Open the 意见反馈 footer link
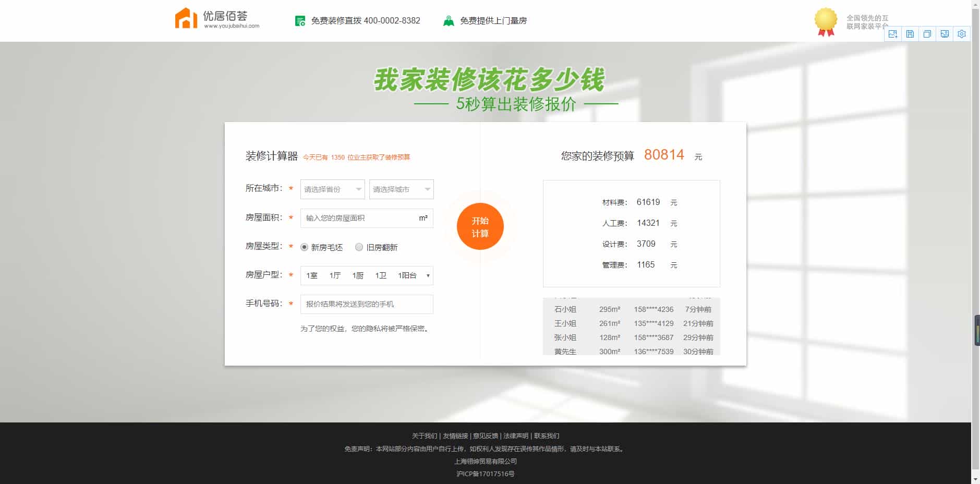The width and height of the screenshot is (980, 484). point(486,436)
